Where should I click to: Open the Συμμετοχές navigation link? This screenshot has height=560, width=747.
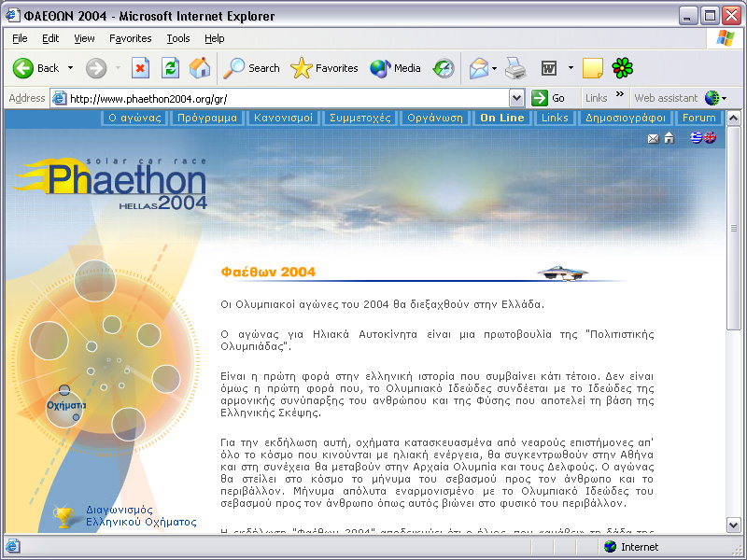[360, 119]
